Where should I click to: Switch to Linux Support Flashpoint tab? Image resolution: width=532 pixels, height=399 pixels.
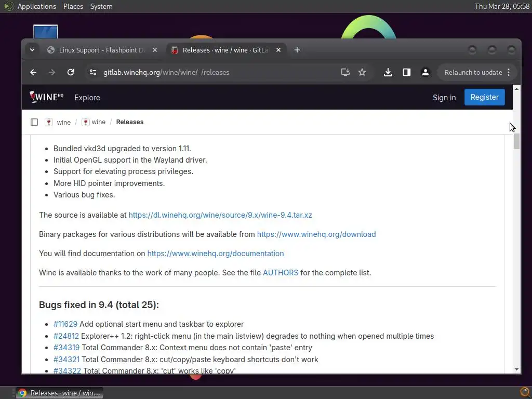pos(102,50)
